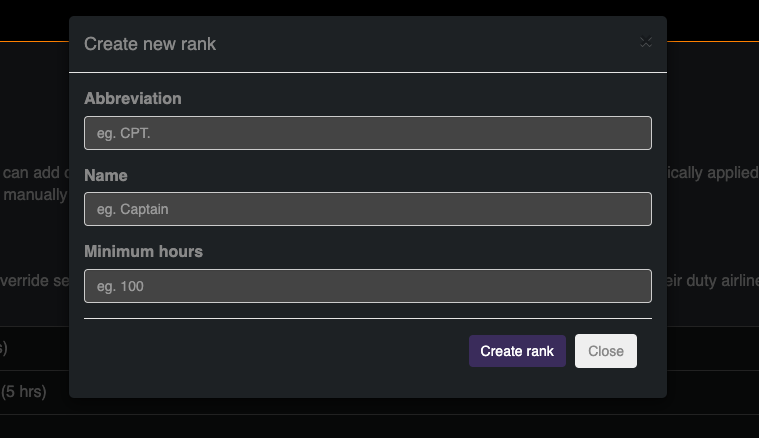Focus the Abbreviation field showing 'eg. CPT.'

[368, 133]
